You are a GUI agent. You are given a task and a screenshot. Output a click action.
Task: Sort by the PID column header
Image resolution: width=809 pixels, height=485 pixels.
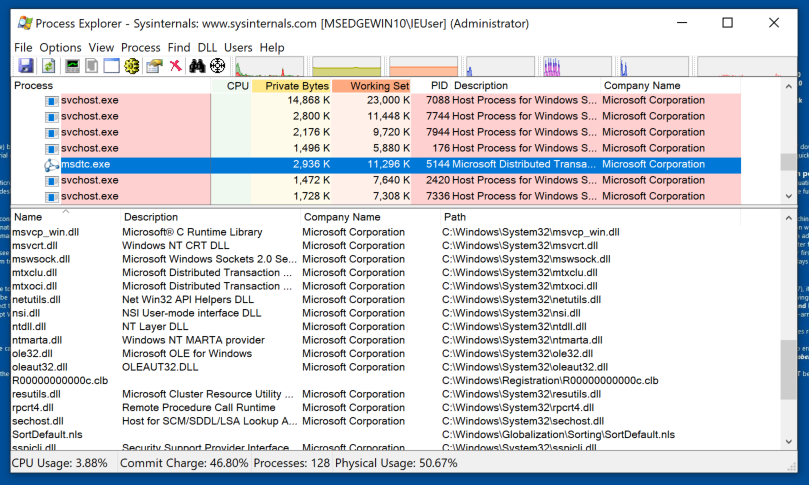(431, 86)
